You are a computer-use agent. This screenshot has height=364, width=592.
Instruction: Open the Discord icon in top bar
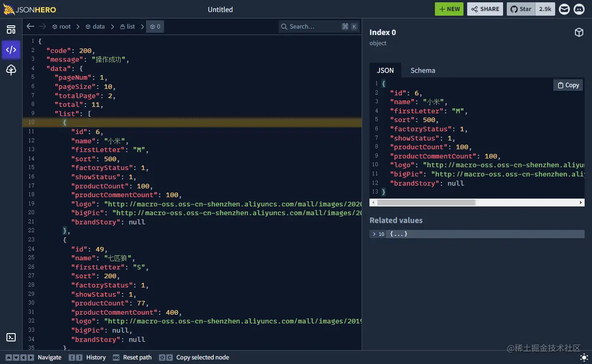click(579, 9)
